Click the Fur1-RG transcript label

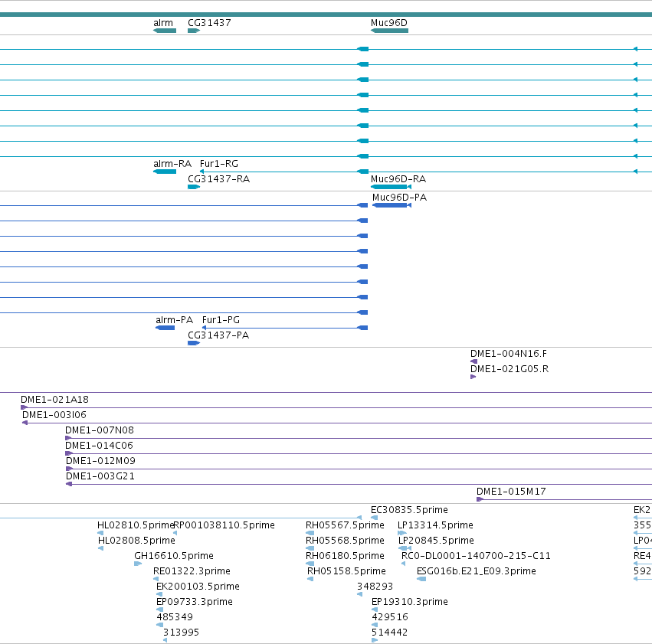point(218,164)
